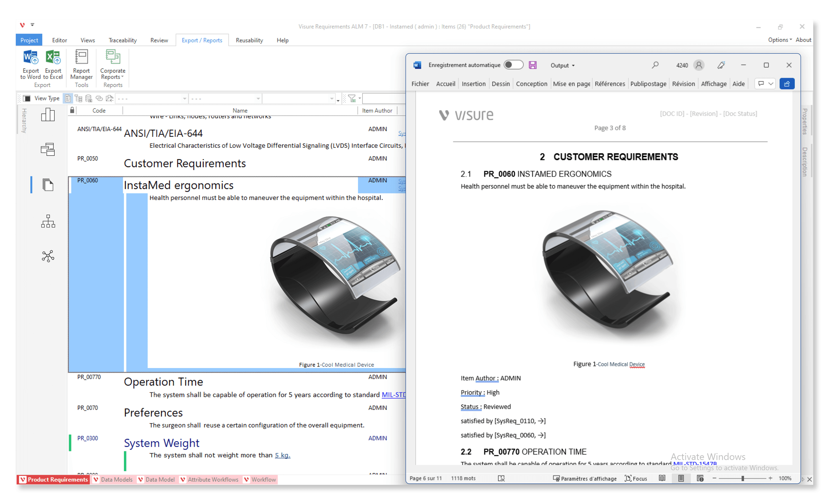Open the Output title dropdown in Word
This screenshot has width=829, height=504.
click(563, 65)
